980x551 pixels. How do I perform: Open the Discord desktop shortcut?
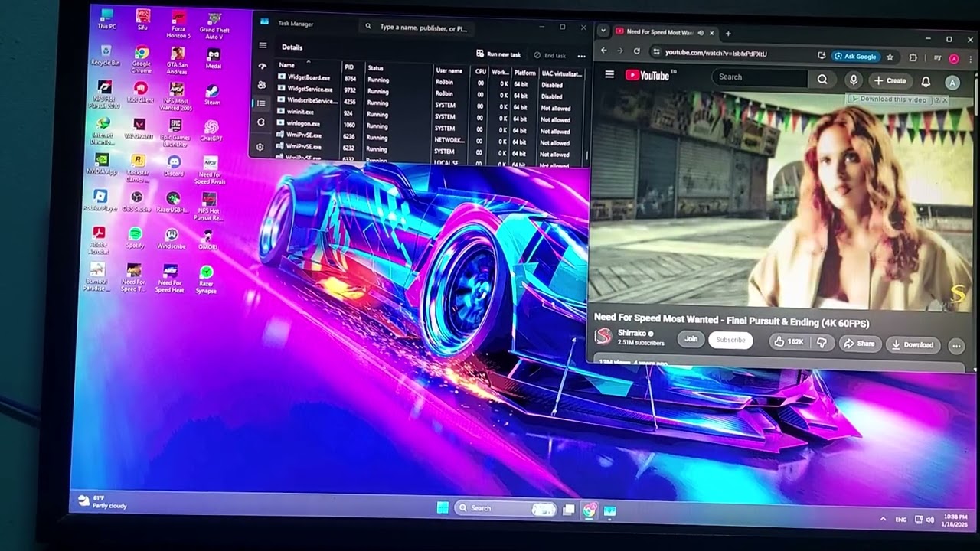(174, 165)
